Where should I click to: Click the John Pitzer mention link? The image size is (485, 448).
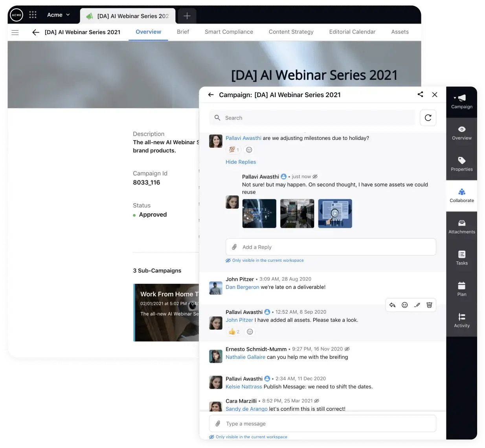pyautogui.click(x=239, y=320)
